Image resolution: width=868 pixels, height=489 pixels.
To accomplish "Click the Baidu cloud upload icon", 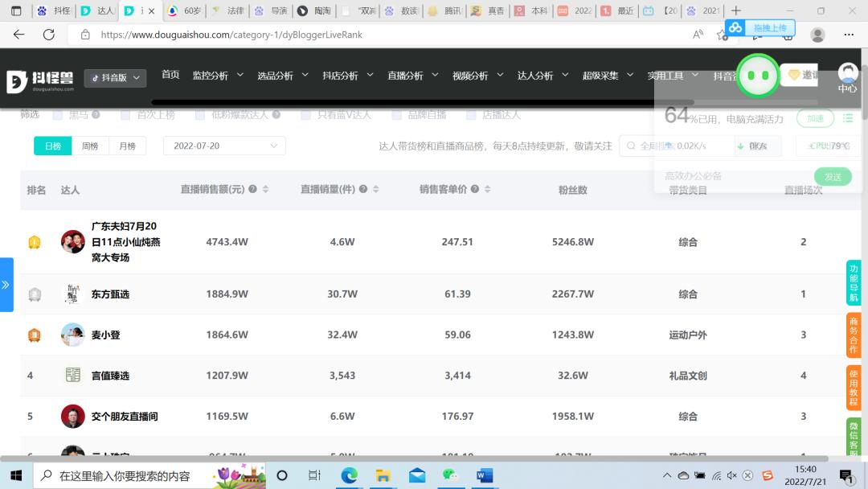I will pyautogui.click(x=735, y=28).
